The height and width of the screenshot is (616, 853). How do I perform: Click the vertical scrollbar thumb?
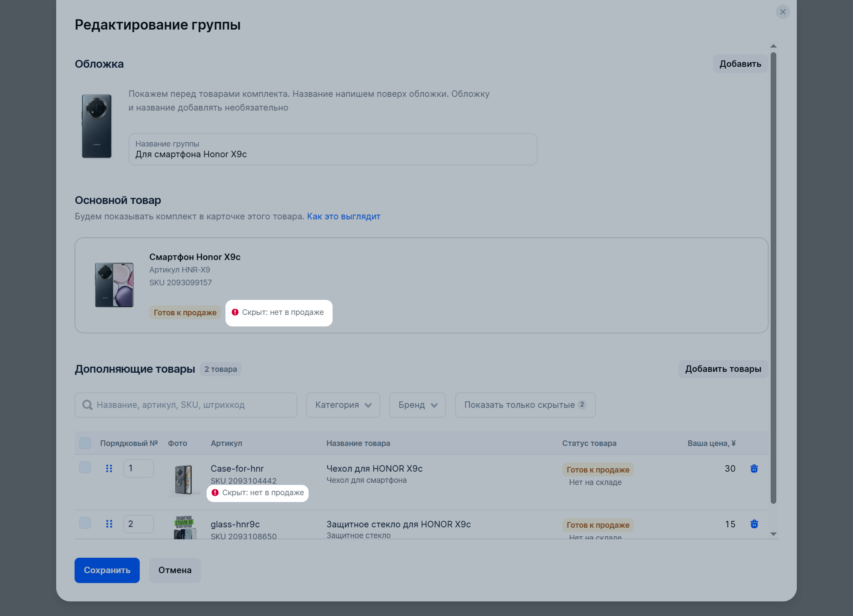[773, 278]
